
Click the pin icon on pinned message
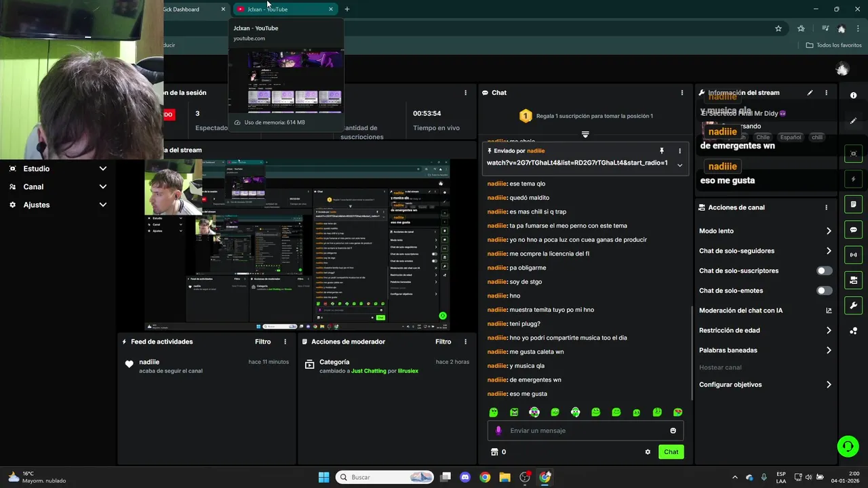(x=662, y=151)
